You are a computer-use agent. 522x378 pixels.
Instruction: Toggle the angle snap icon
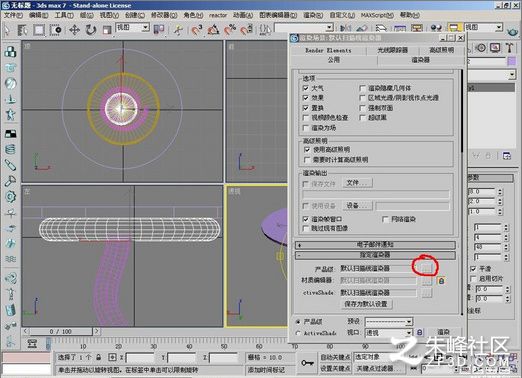(x=213, y=30)
